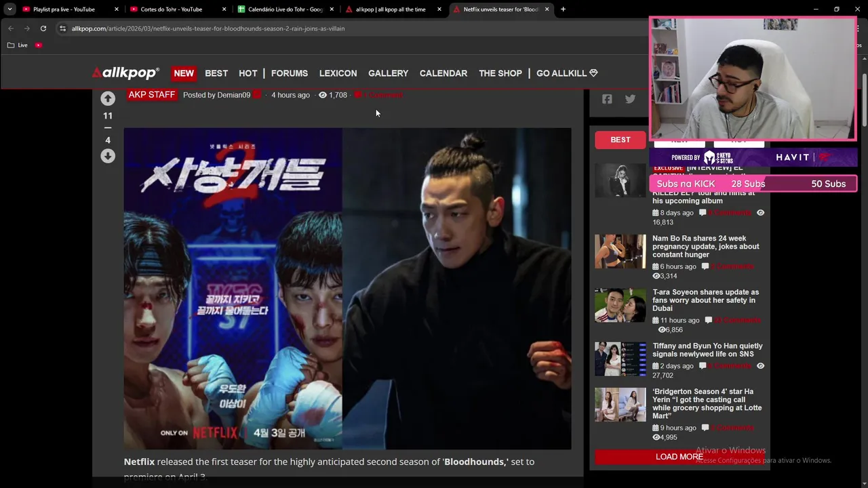Open new browser tab with plus icon
The image size is (868, 488).
tap(563, 9)
